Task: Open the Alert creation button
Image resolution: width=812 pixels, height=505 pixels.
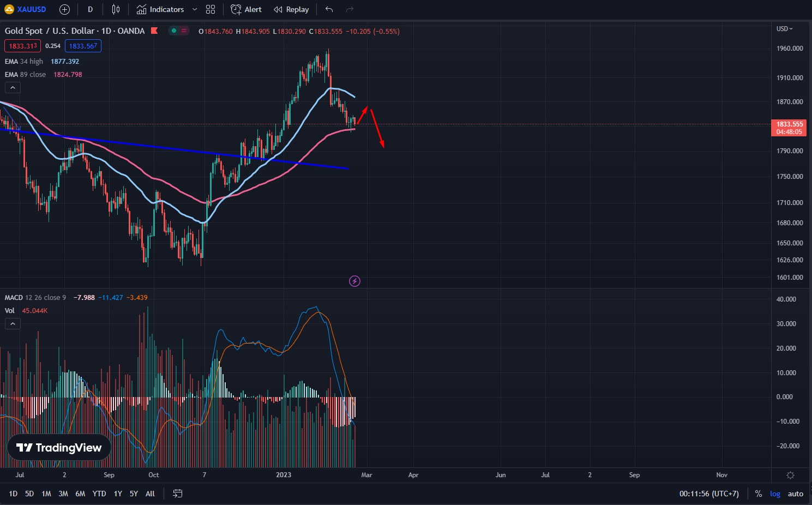Action: [246, 9]
